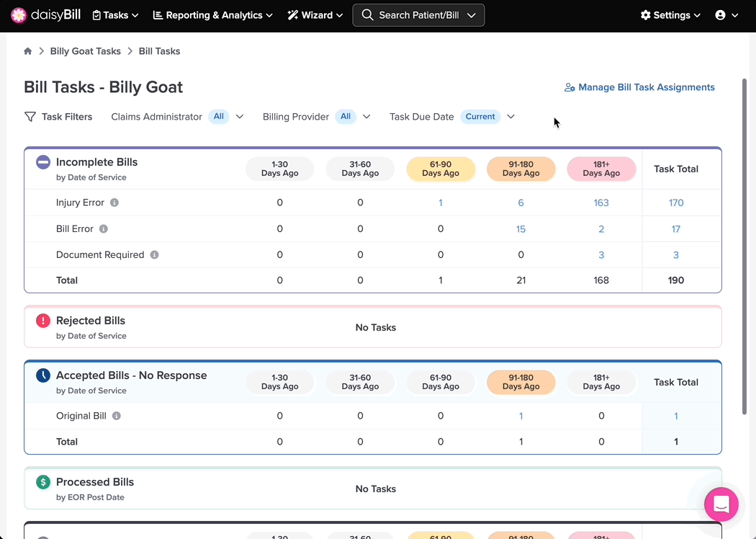Click the Search Patient/Bill field
The image size is (756, 539).
[x=418, y=15]
